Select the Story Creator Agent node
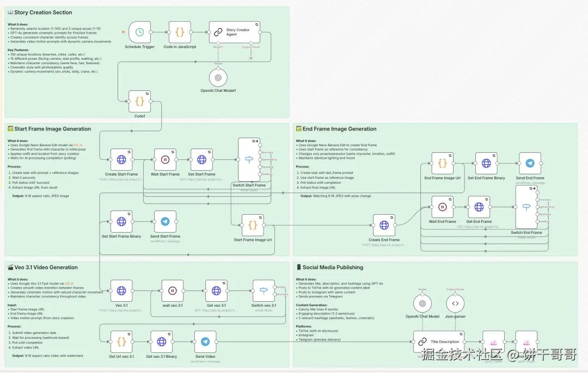Viewport: 588px width, 373px height. click(234, 32)
